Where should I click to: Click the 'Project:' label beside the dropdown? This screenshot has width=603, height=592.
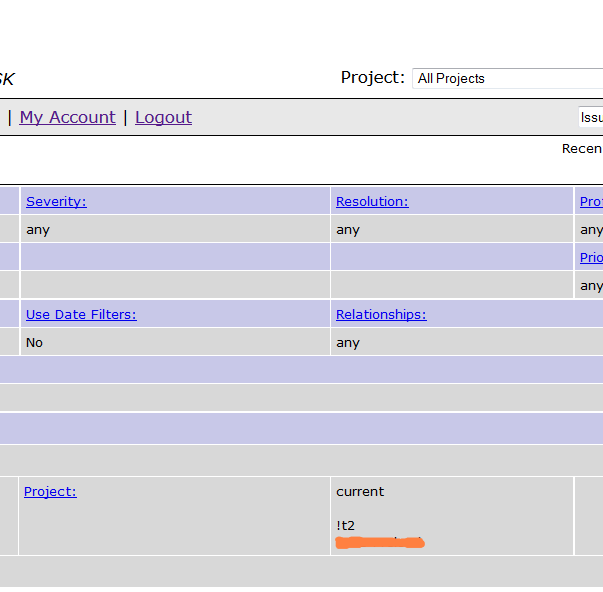point(373,78)
